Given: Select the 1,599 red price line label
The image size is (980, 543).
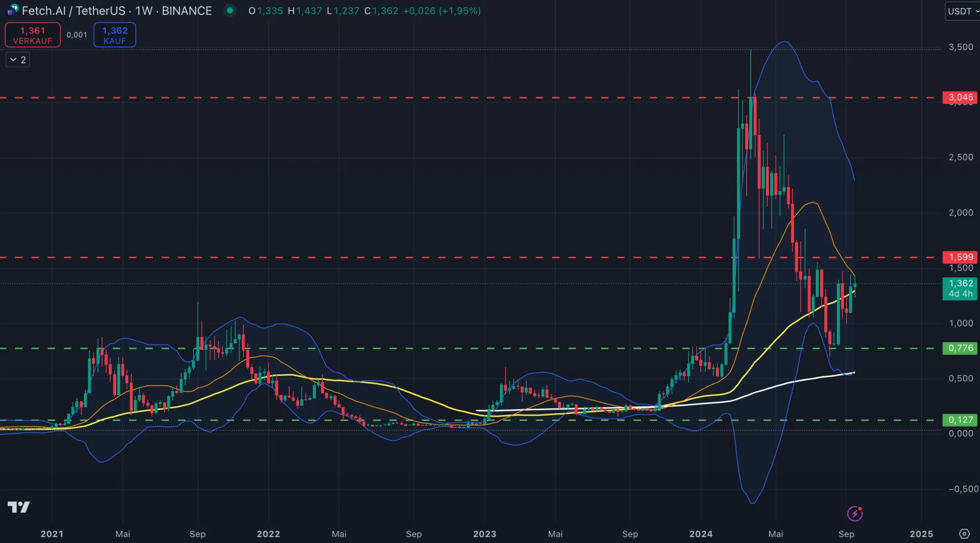Looking at the screenshot, I should coord(960,257).
